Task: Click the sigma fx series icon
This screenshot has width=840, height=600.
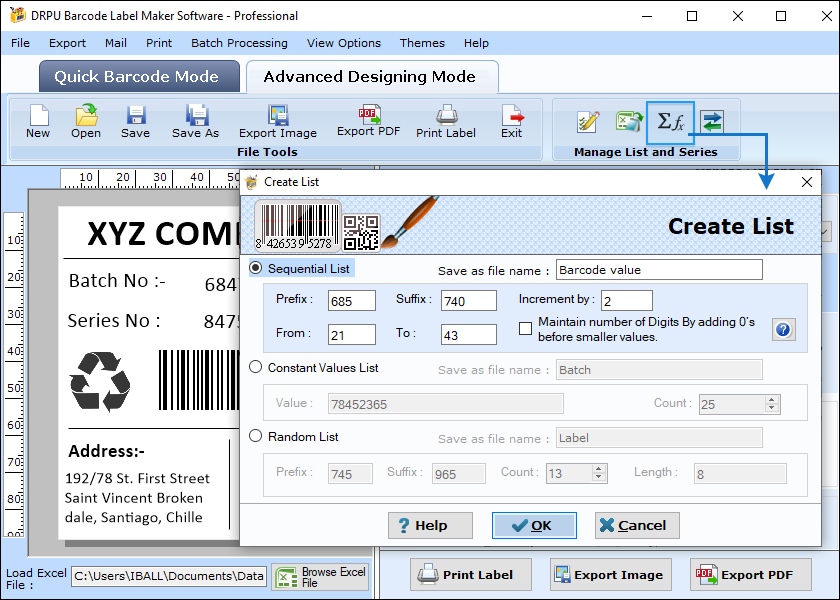Action: pos(670,123)
